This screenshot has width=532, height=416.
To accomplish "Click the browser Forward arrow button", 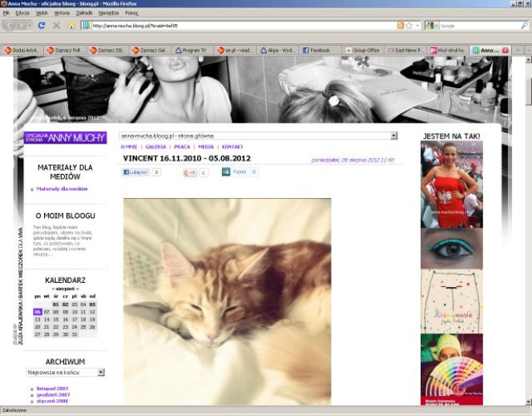I will [x=22, y=26].
